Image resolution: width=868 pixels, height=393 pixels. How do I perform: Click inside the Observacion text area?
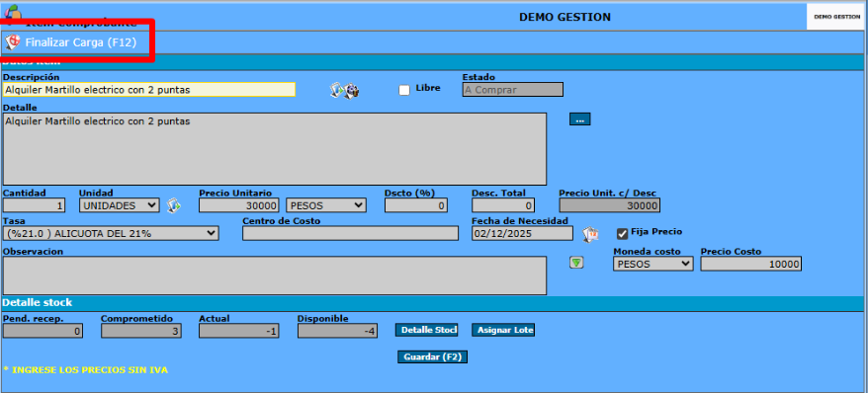tap(275, 275)
